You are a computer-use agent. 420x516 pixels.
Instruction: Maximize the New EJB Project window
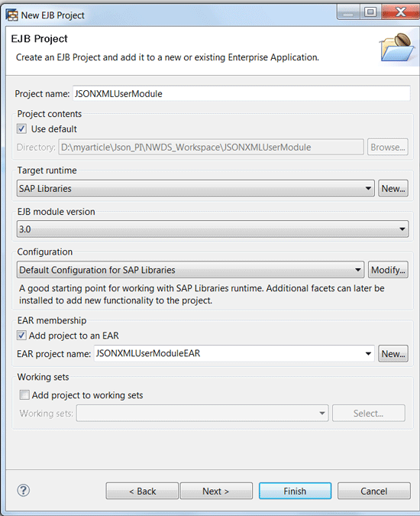[370, 12]
